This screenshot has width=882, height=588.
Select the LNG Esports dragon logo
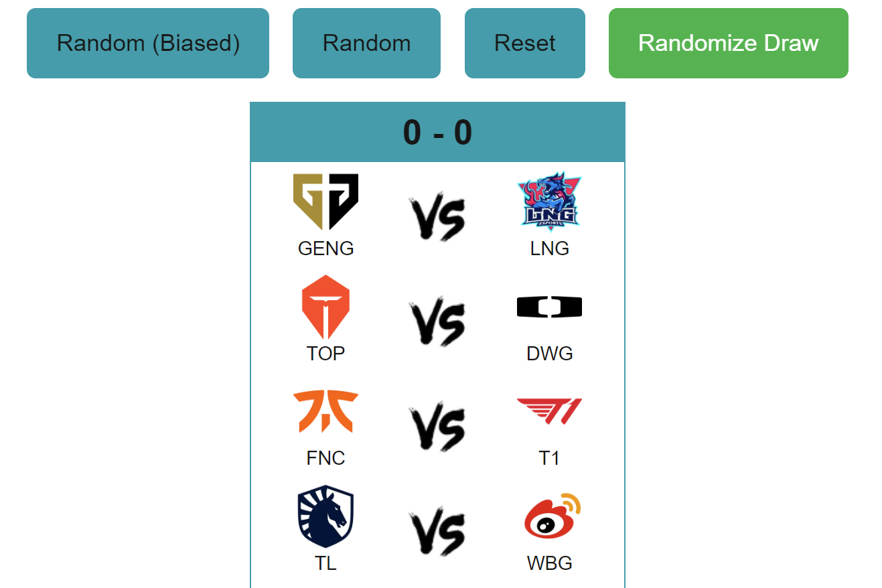pyautogui.click(x=550, y=202)
